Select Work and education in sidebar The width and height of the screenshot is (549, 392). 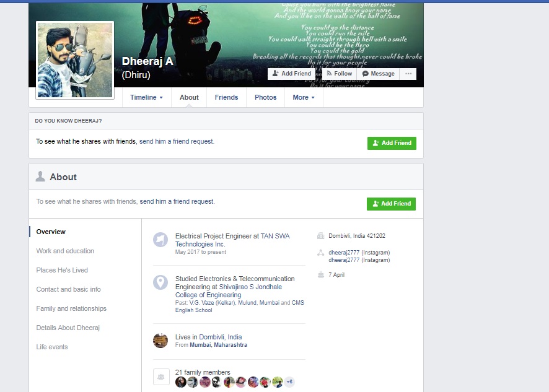pos(65,251)
